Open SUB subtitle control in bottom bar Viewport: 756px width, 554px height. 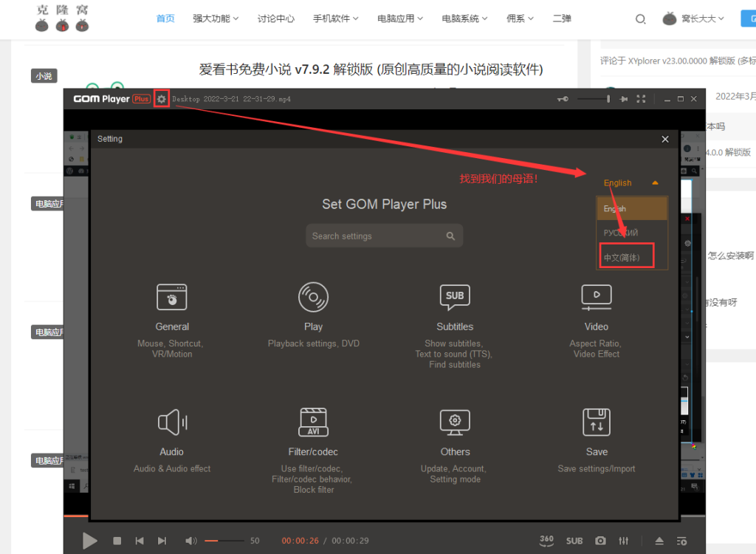click(x=574, y=541)
